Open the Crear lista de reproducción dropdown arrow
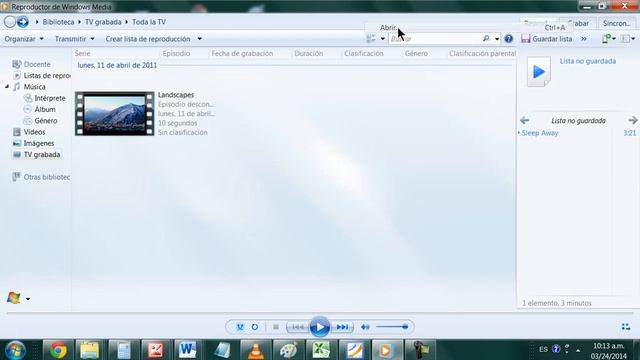 [x=200, y=39]
